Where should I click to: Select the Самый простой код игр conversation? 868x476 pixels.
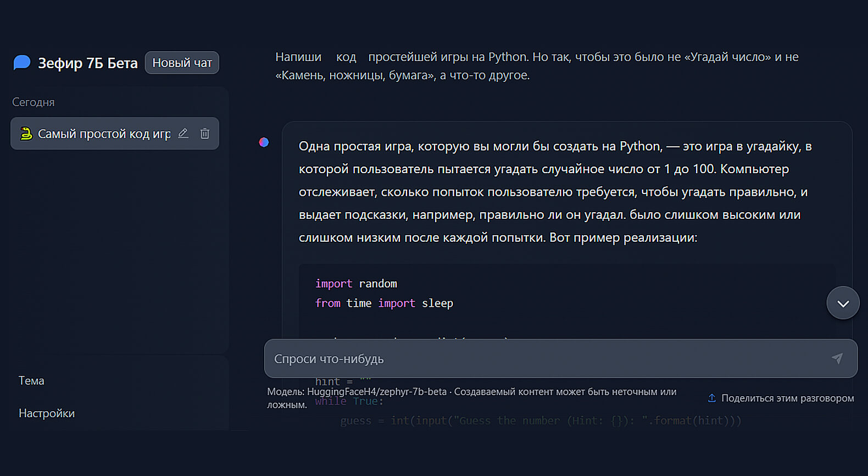point(115,134)
